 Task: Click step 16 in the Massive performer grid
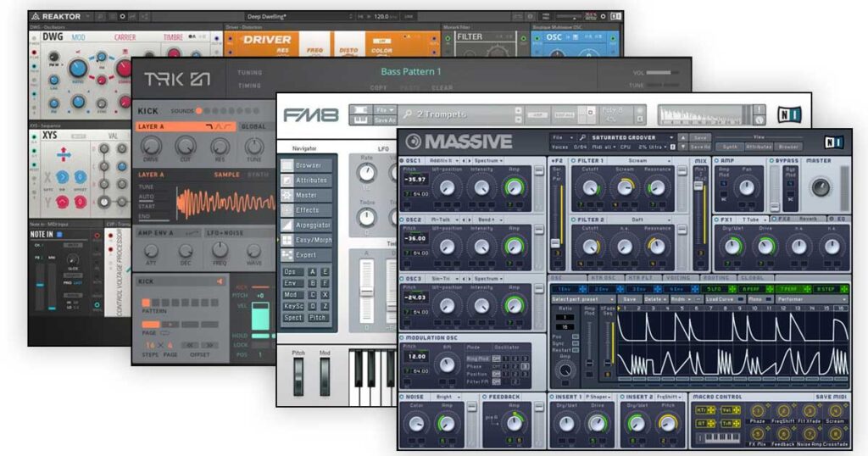click(x=842, y=309)
